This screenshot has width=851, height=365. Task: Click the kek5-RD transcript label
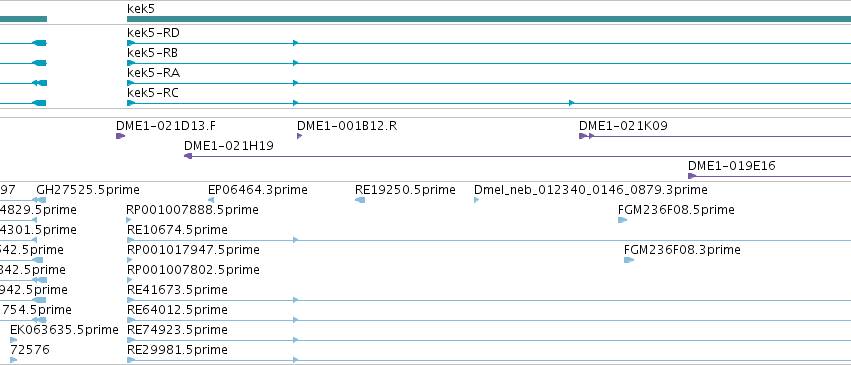(x=153, y=33)
